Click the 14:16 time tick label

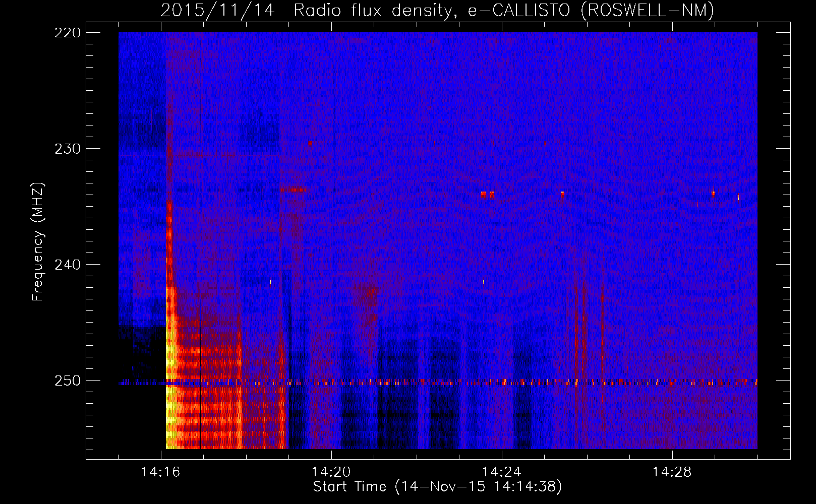160,472
